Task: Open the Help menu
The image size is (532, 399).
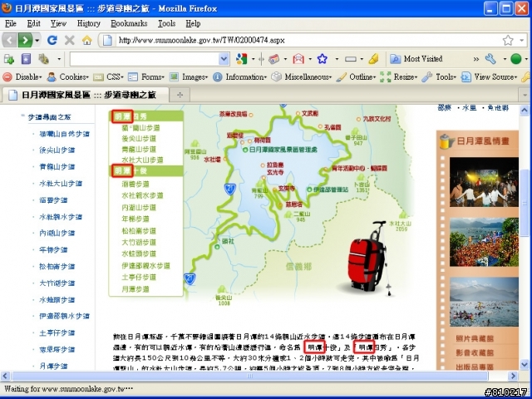Action: click(x=193, y=23)
